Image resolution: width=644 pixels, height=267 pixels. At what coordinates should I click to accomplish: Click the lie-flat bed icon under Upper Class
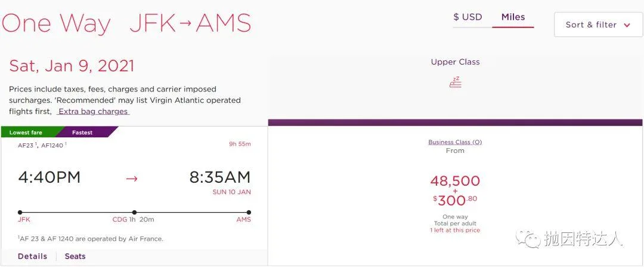click(456, 82)
